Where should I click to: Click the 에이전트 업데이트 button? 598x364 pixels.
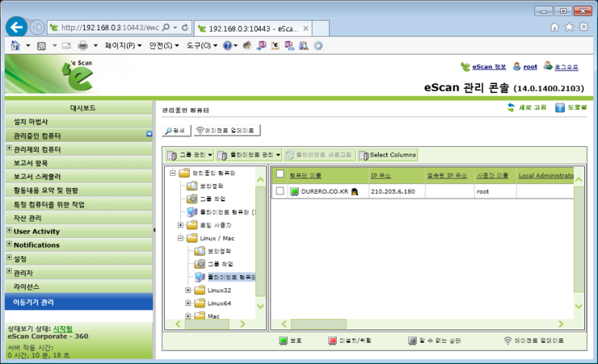227,131
